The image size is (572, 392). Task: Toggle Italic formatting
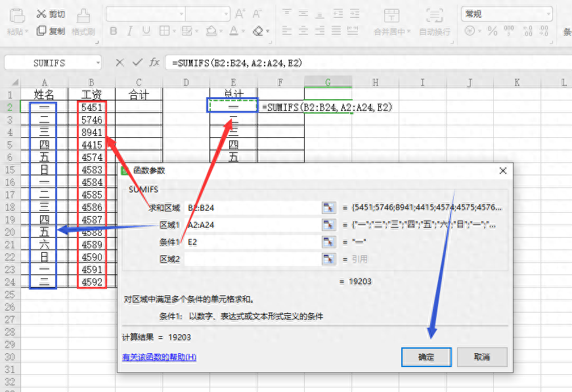click(129, 31)
